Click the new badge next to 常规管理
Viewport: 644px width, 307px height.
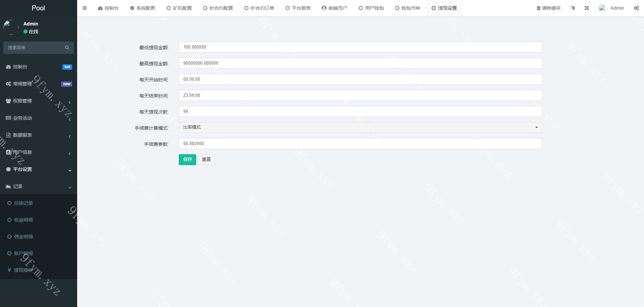[66, 84]
